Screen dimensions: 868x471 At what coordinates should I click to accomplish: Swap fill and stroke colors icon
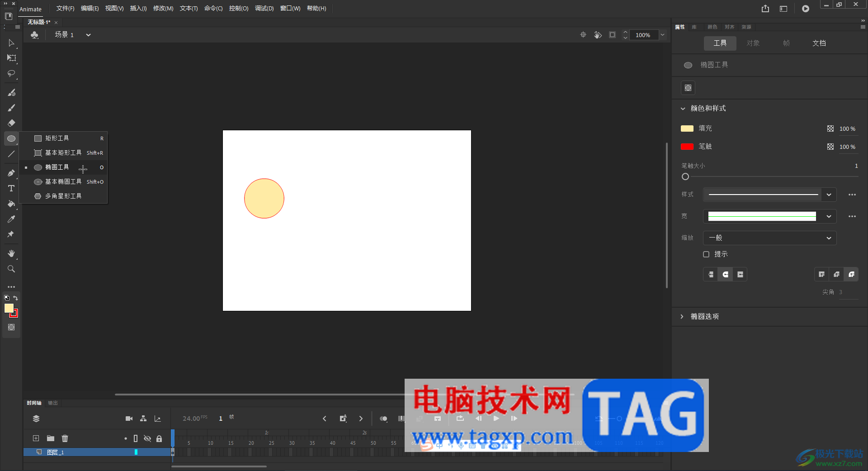(x=16, y=298)
